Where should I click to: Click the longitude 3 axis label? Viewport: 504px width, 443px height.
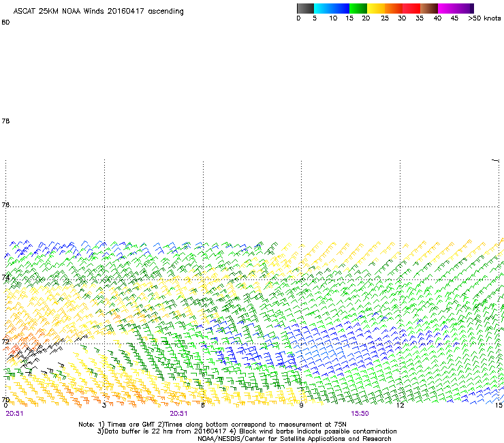pyautogui.click(x=104, y=405)
